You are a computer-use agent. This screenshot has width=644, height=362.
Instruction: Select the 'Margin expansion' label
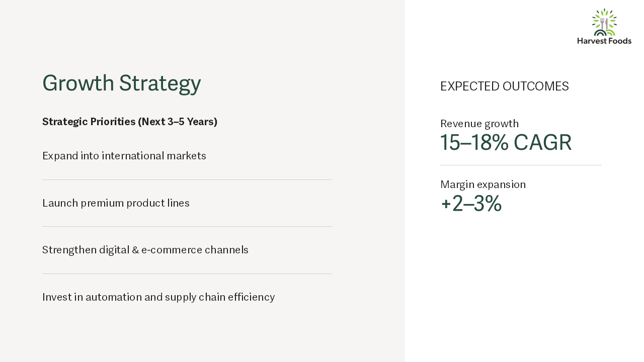pos(483,185)
